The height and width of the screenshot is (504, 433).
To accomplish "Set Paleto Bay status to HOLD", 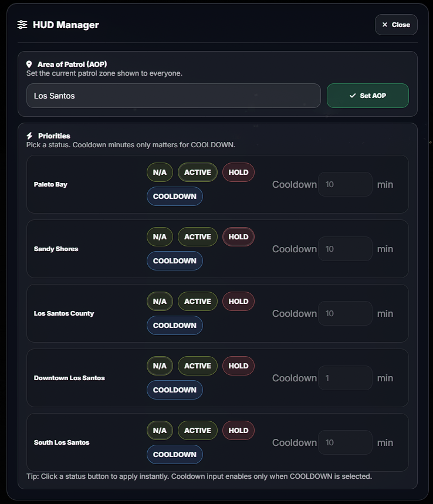I will 239,172.
